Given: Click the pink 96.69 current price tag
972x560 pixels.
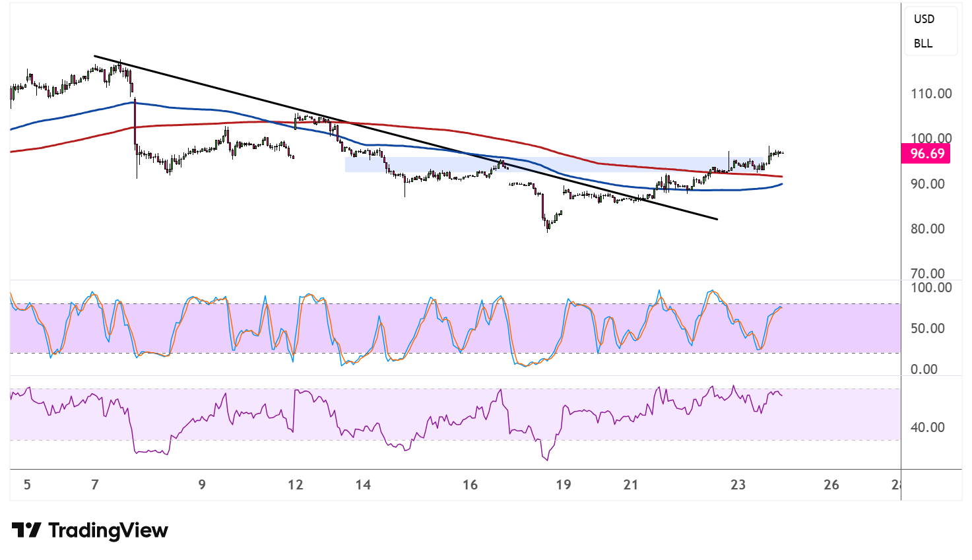Looking at the screenshot, I should pyautogui.click(x=927, y=154).
